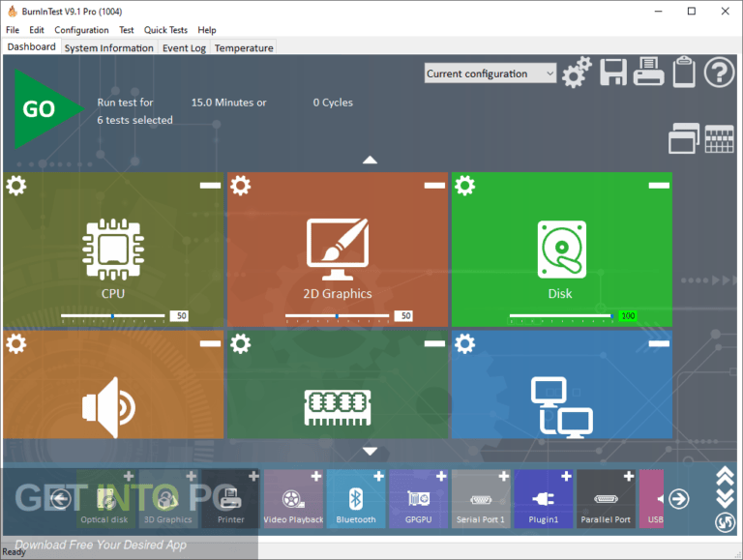Image resolution: width=743 pixels, height=560 pixels.
Task: Click the 6 tests selected label
Action: 134,120
